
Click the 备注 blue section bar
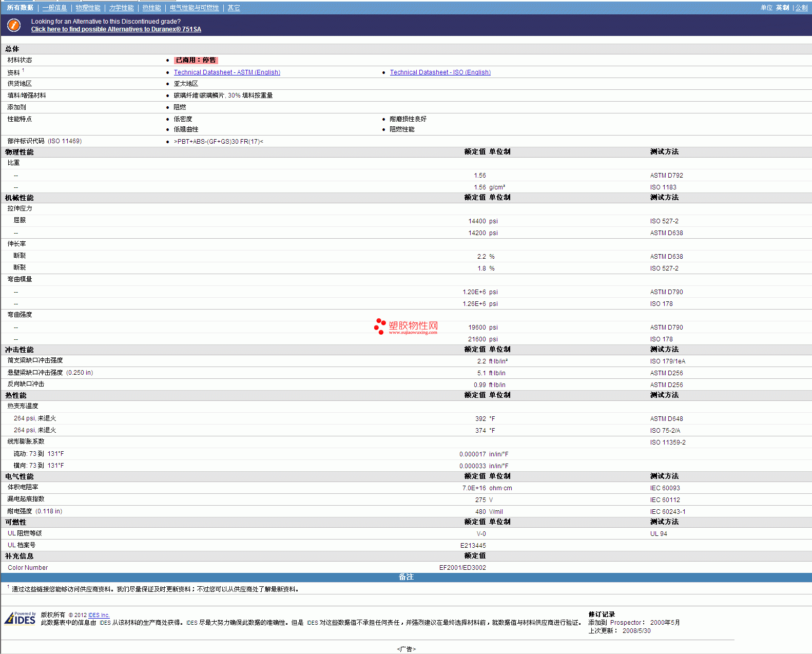pos(406,577)
